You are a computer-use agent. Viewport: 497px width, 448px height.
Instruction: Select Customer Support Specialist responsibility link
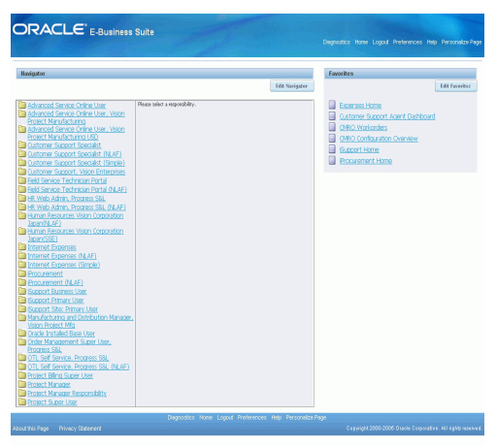coord(64,145)
